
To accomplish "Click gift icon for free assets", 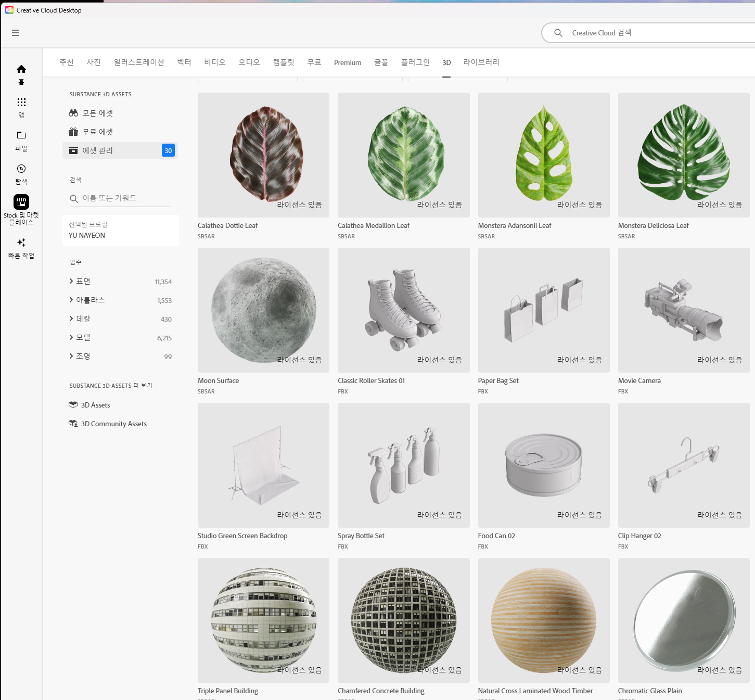I will (x=73, y=132).
